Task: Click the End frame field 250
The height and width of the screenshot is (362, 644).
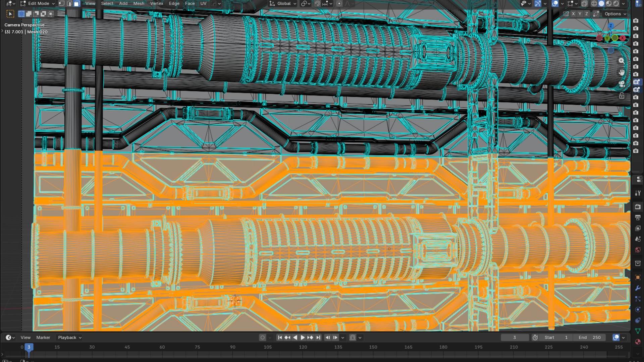Action: point(590,338)
